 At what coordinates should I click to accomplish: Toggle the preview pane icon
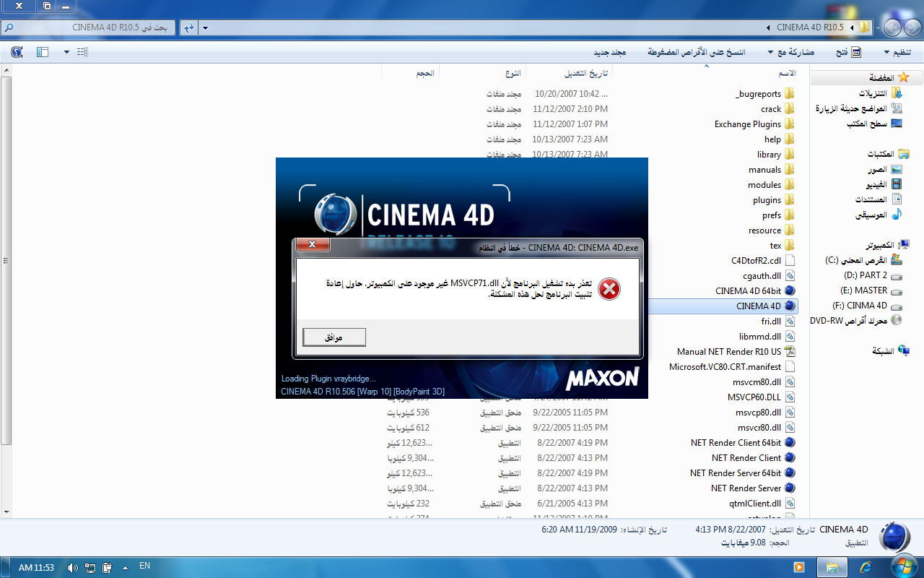(42, 52)
